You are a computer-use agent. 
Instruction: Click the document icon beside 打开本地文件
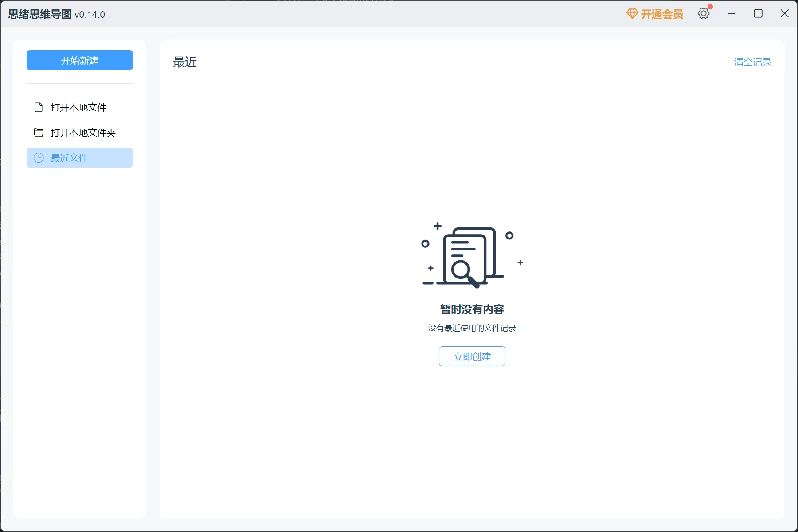(x=39, y=107)
